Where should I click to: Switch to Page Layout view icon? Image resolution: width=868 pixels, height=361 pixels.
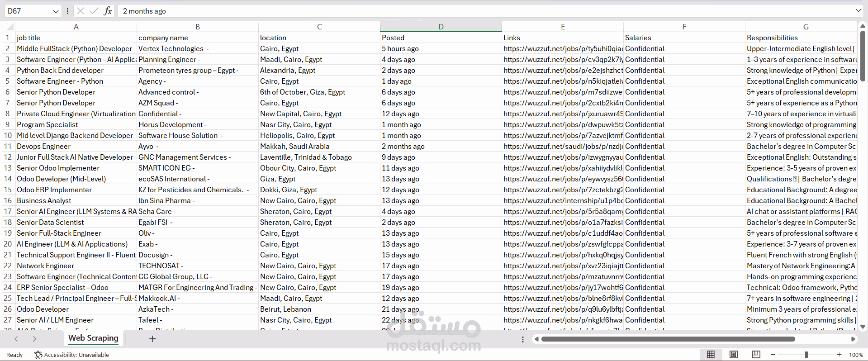click(x=734, y=355)
